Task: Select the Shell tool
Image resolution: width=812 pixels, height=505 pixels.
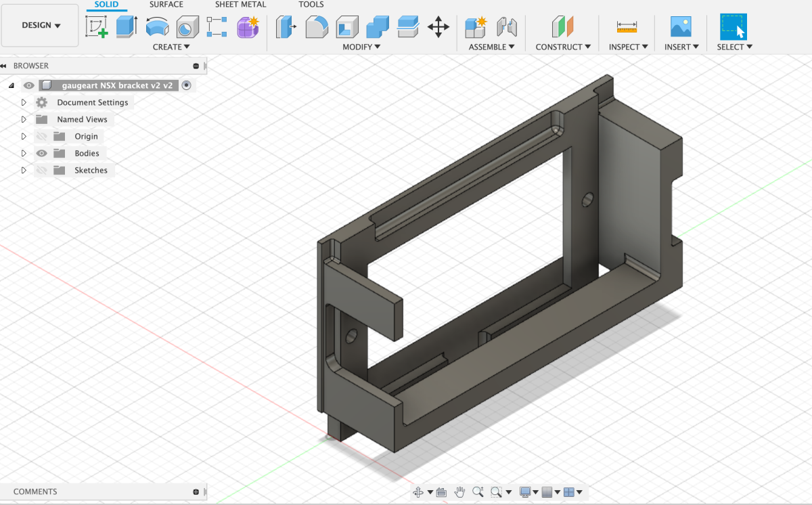Action: click(347, 27)
